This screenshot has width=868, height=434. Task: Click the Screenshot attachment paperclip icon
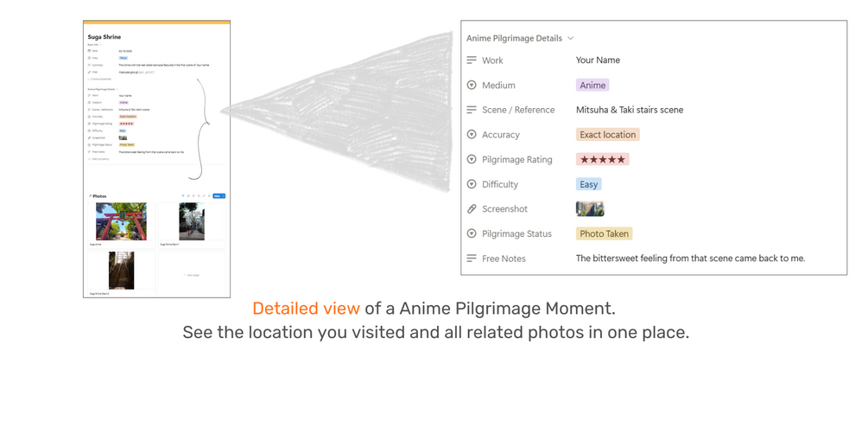click(x=472, y=209)
